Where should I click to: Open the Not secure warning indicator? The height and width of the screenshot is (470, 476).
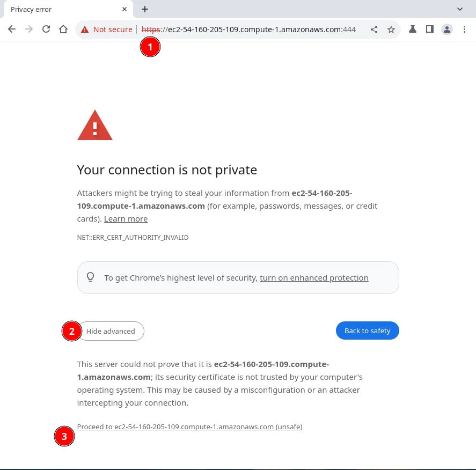pos(107,30)
